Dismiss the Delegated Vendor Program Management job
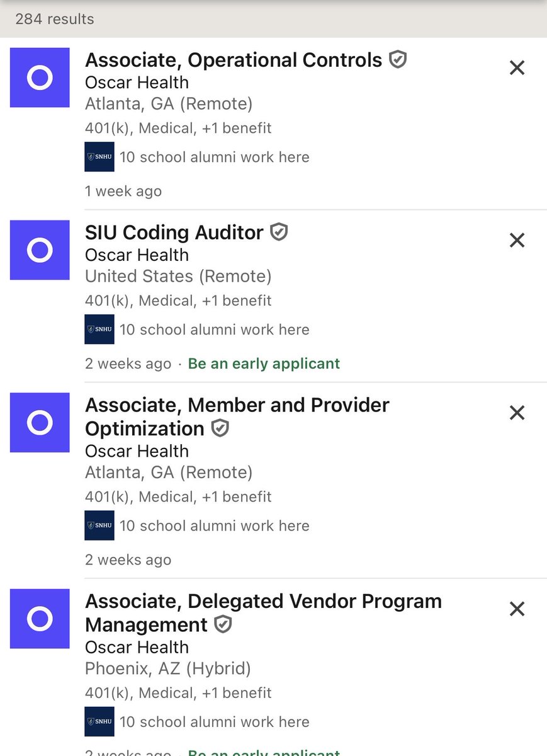The image size is (547, 756). click(x=517, y=609)
